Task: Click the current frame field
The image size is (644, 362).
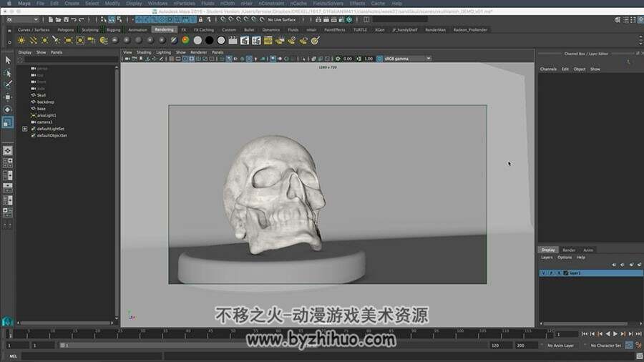Action: click(x=567, y=334)
